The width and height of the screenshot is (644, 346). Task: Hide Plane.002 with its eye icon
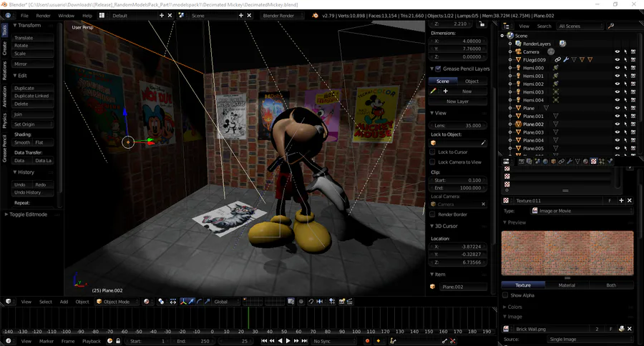click(x=617, y=124)
